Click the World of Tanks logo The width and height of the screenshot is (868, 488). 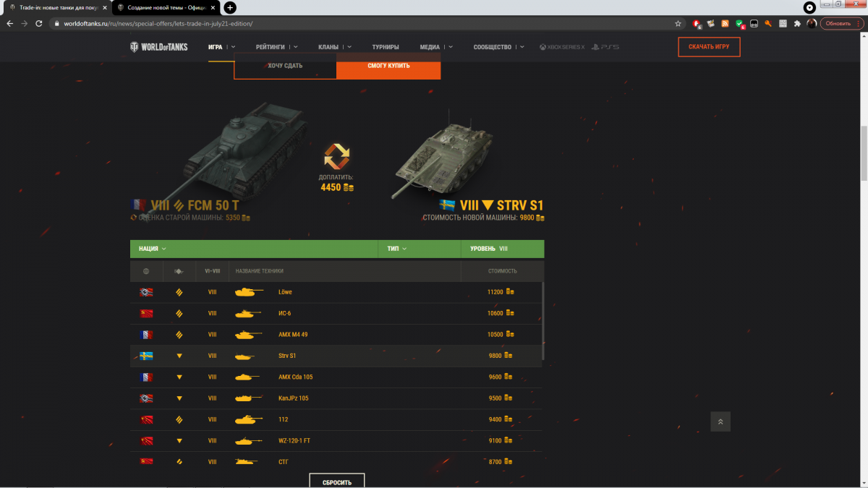point(158,47)
